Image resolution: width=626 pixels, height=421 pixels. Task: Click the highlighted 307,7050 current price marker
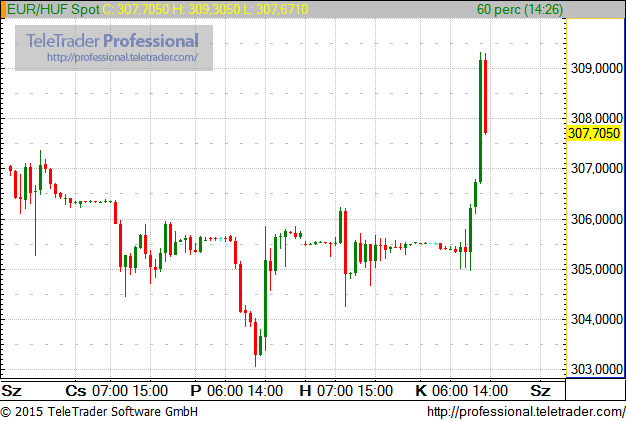(594, 133)
